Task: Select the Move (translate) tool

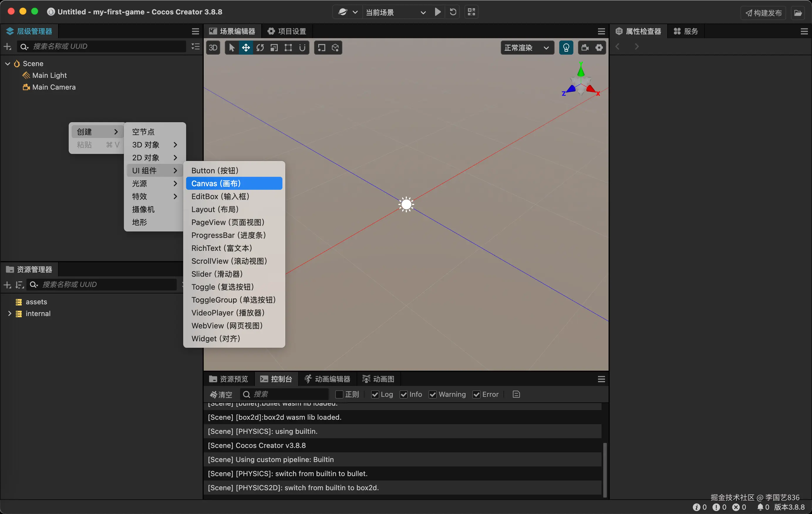Action: [246, 48]
